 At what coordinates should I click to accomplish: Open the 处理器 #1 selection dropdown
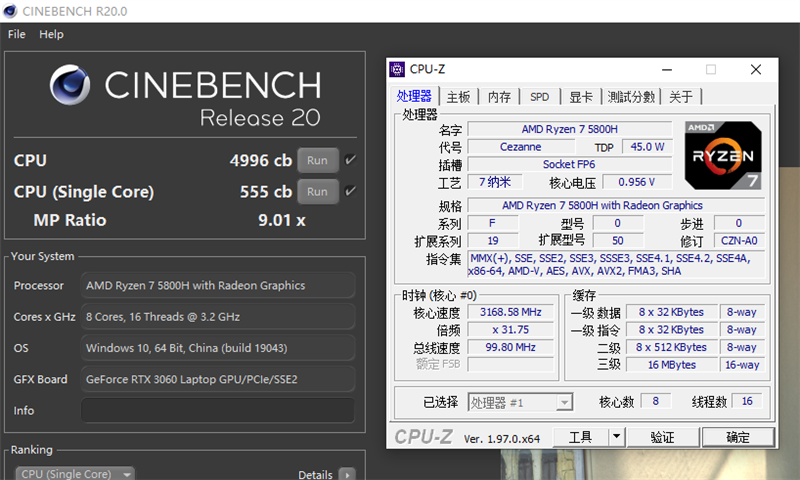coord(520,402)
